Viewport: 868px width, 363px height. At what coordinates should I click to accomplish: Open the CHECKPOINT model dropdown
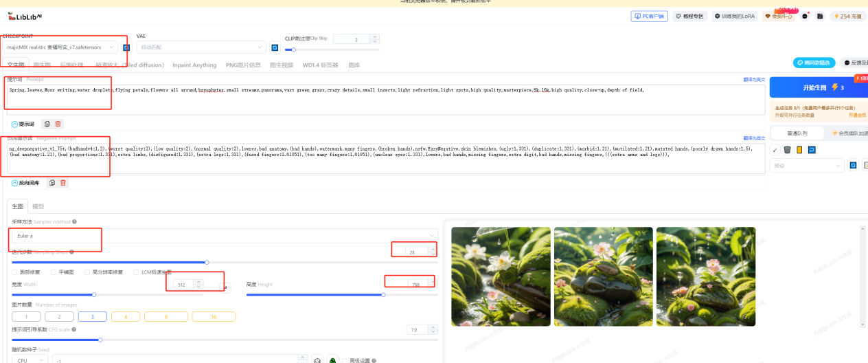[60, 47]
